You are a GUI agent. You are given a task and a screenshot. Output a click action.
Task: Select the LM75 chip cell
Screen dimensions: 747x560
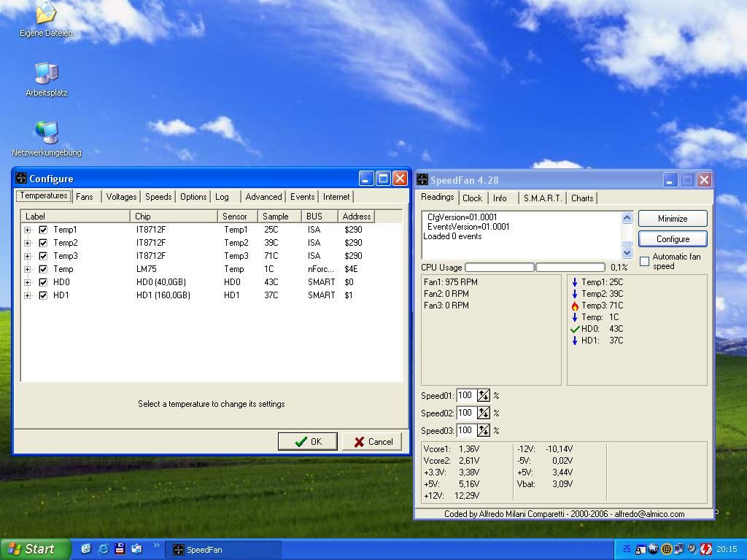[x=146, y=269]
